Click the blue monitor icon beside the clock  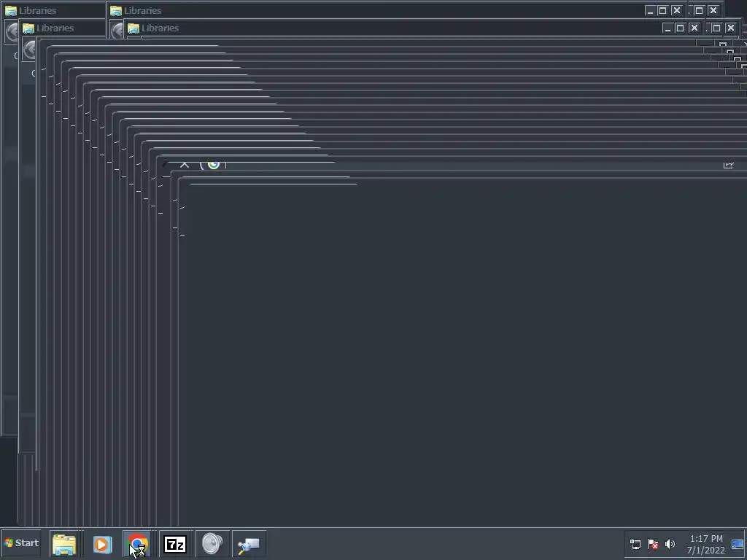tap(738, 544)
